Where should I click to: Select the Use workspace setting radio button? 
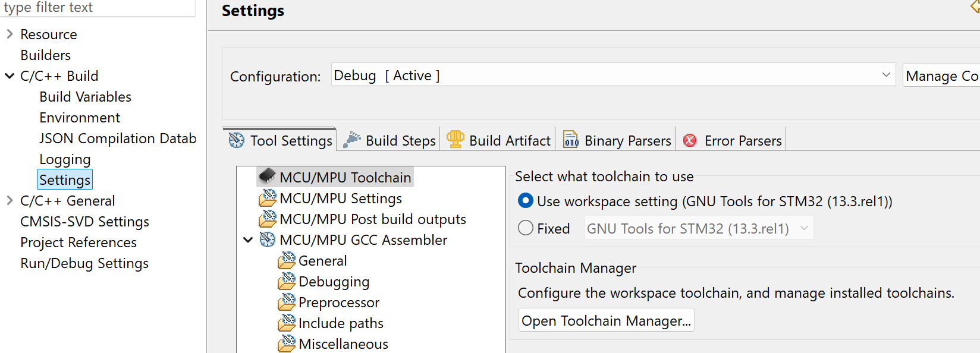526,201
